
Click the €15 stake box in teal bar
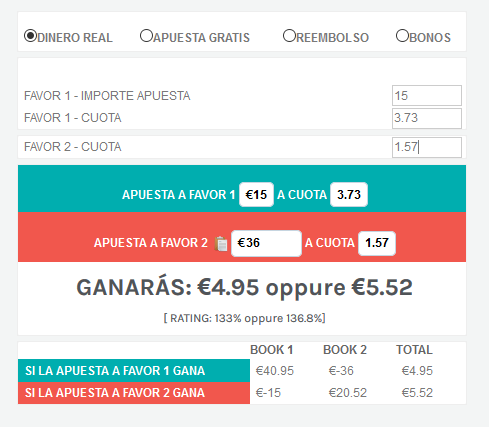click(256, 194)
